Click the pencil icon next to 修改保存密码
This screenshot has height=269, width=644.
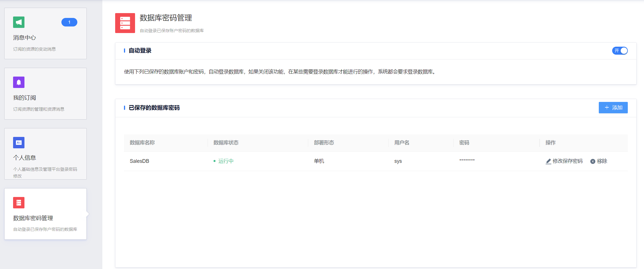(548, 161)
